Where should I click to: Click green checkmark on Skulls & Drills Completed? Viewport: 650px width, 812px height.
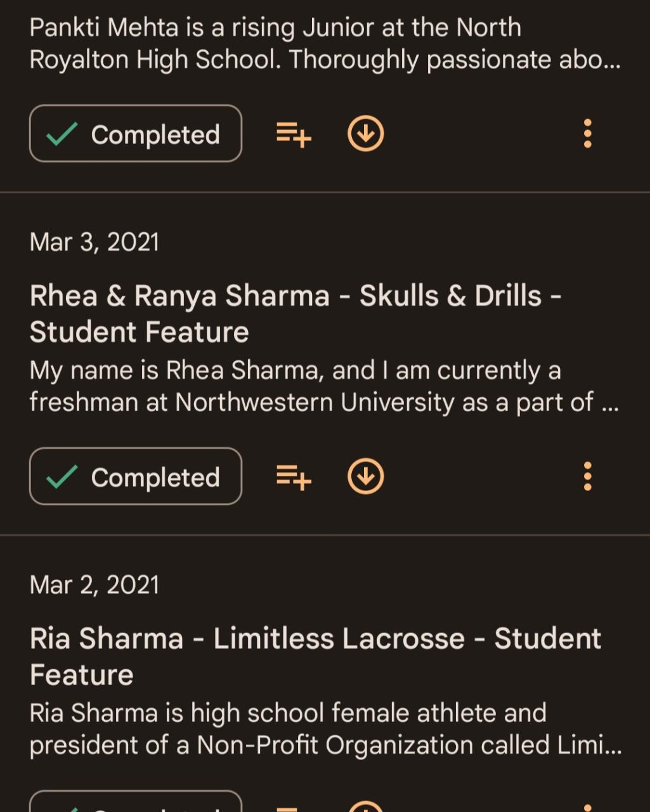tap(62, 477)
